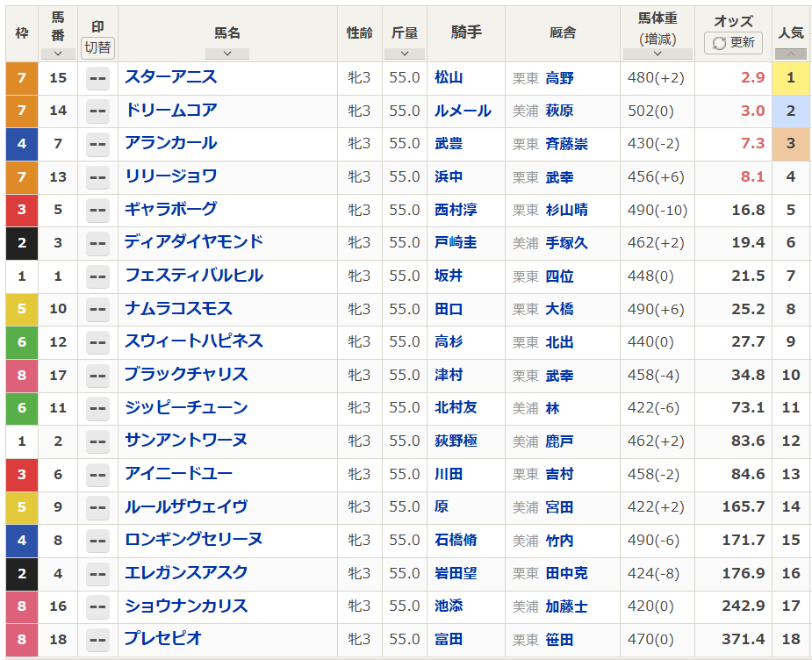Sort by 人気 using its up arrow

point(790,54)
